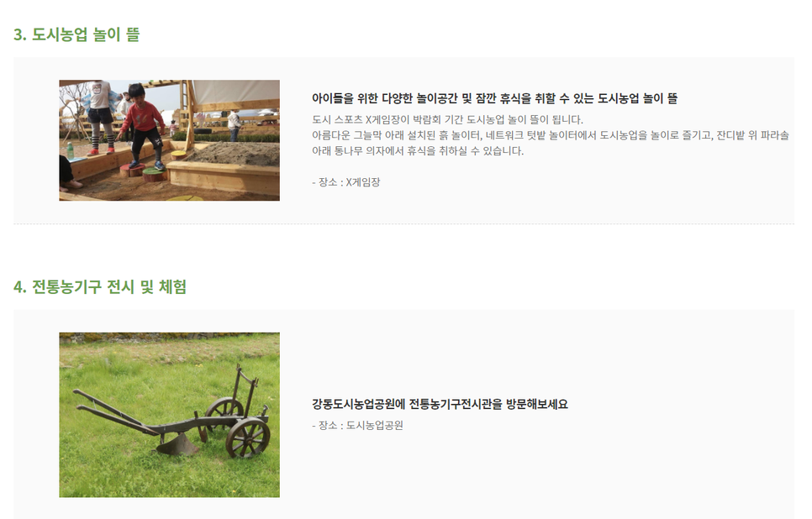
Task: Click the location text '장소 : 도시농업공원'
Action: point(361,425)
